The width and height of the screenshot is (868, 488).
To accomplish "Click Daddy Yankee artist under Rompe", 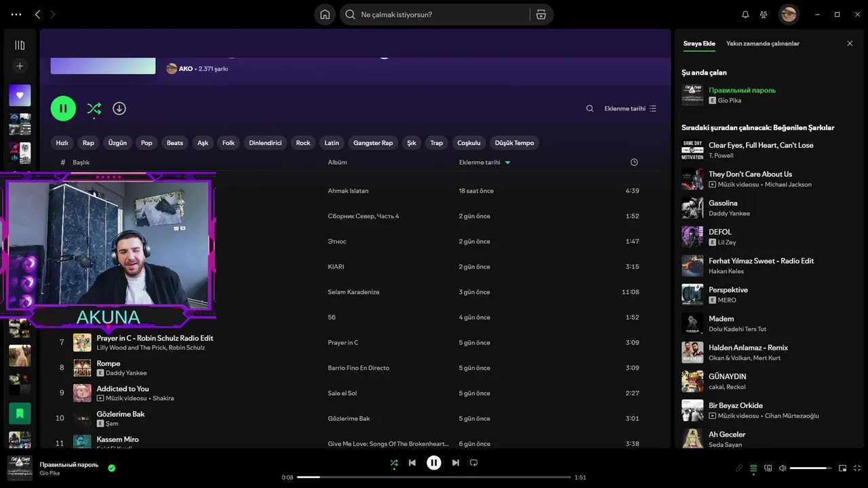I will (126, 373).
